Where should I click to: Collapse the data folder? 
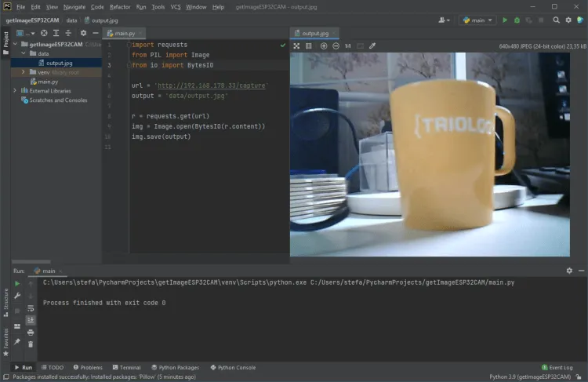click(x=24, y=53)
